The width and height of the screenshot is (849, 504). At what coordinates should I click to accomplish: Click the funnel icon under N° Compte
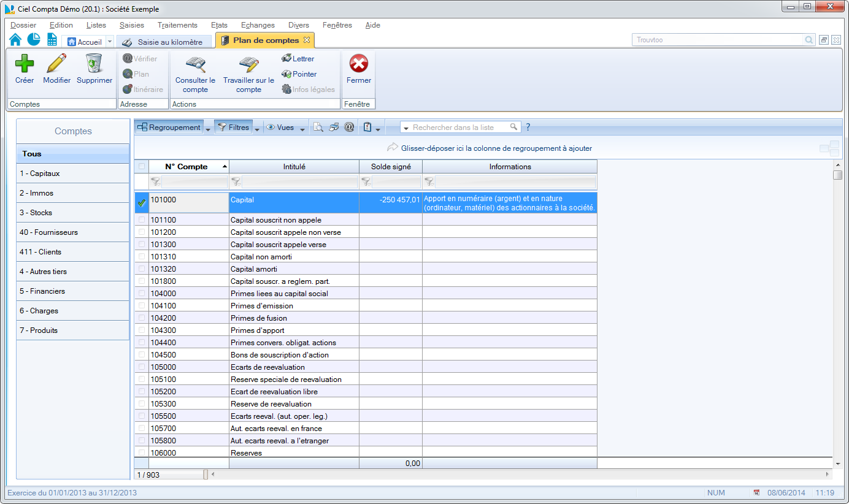pyautogui.click(x=156, y=181)
